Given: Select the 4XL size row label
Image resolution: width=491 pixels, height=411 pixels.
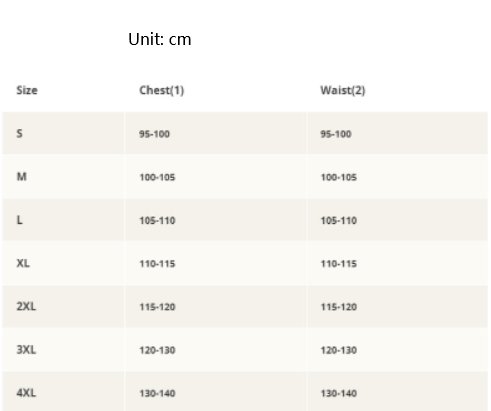Looking at the screenshot, I should pos(26,393).
